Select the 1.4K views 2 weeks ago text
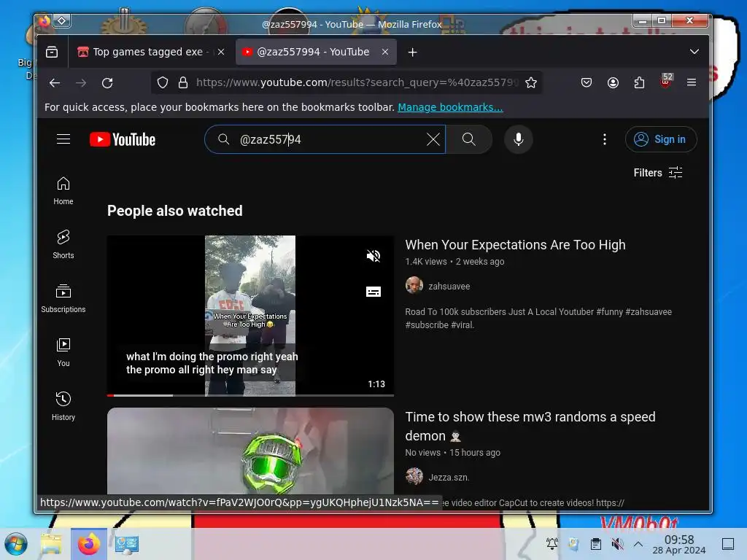The image size is (747, 560). coord(454,262)
